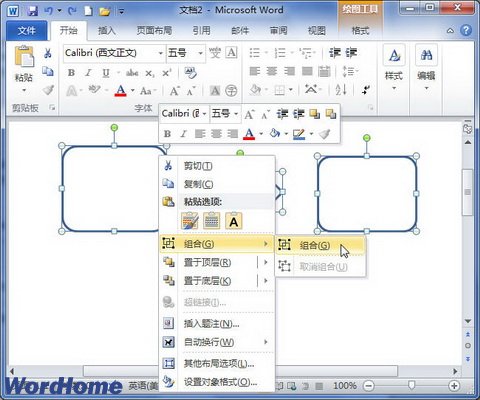
Task: Click the Save icon in the quick access toolbar
Action: [x=32, y=11]
